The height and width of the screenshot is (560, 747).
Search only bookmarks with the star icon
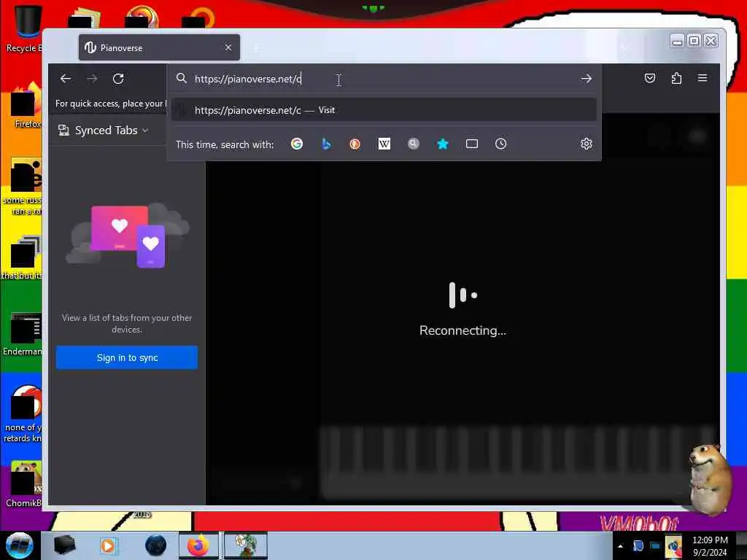[443, 144]
